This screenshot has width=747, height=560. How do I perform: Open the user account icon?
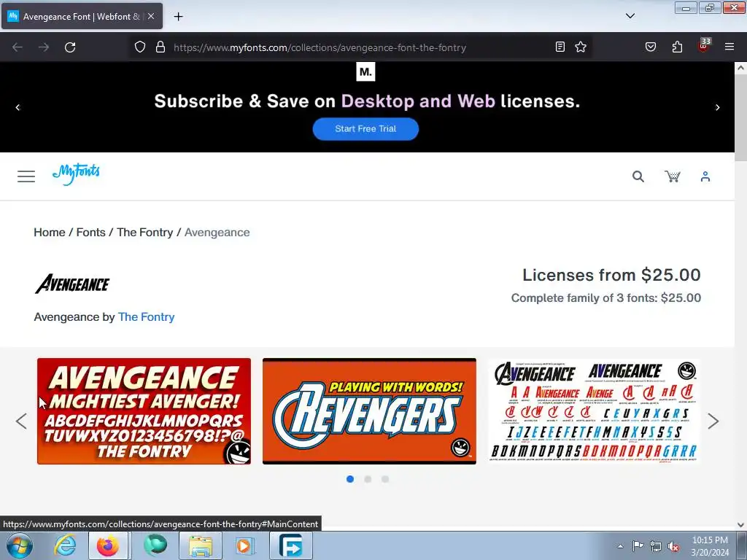(x=705, y=176)
